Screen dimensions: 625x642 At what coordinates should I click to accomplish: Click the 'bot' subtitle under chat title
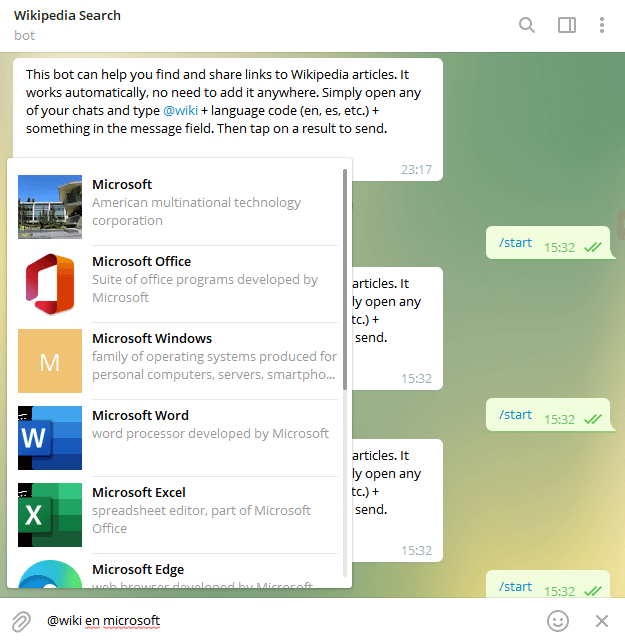[25, 36]
